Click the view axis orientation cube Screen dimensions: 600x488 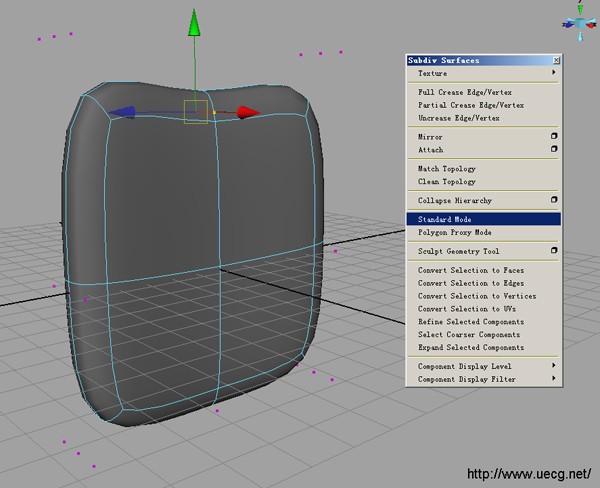tap(580, 24)
